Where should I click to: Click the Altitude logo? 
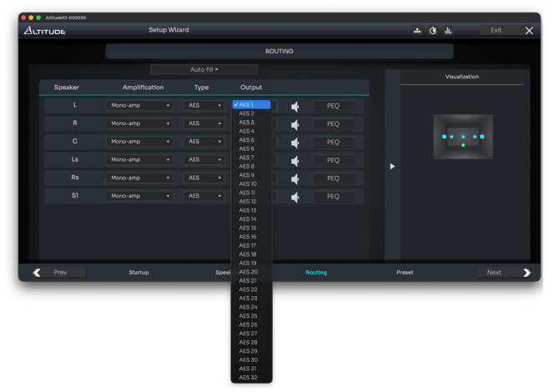coord(44,31)
